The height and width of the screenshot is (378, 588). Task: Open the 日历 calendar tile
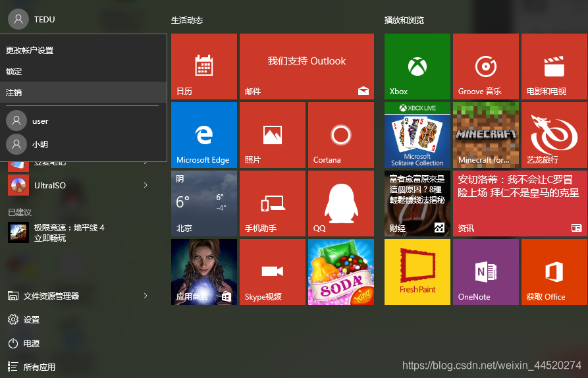(x=204, y=67)
